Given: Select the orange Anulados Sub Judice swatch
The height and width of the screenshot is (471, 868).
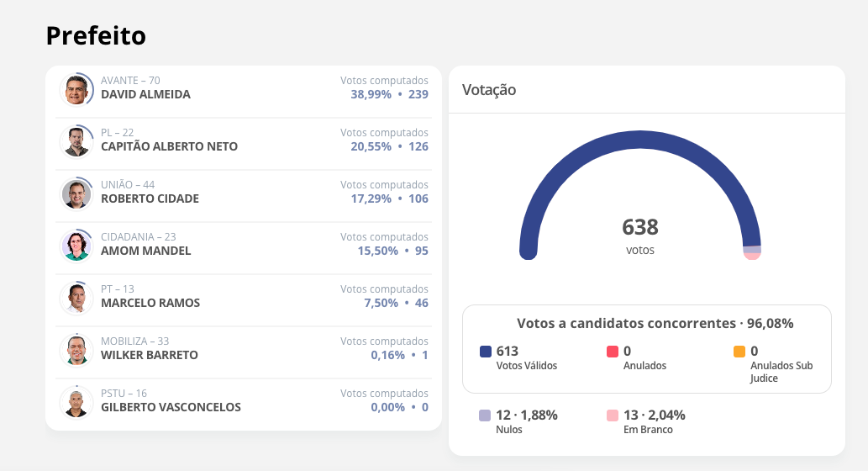Looking at the screenshot, I should click(x=739, y=352).
